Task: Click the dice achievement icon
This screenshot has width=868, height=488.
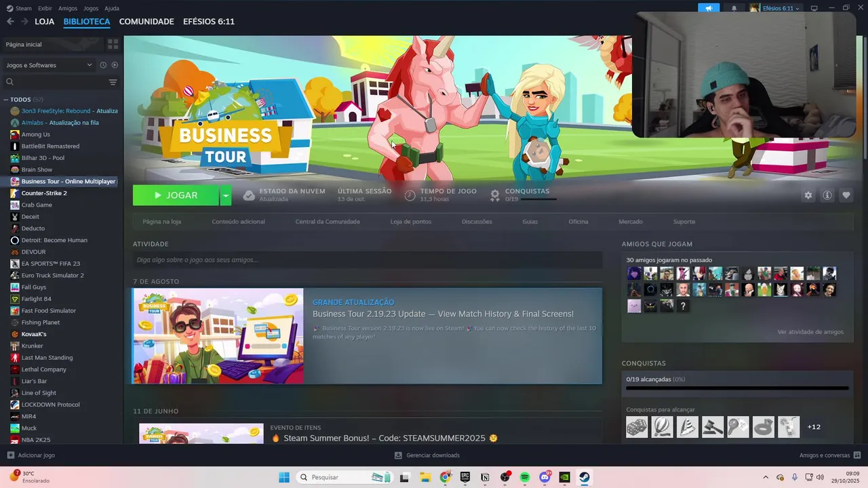Action: [637, 427]
